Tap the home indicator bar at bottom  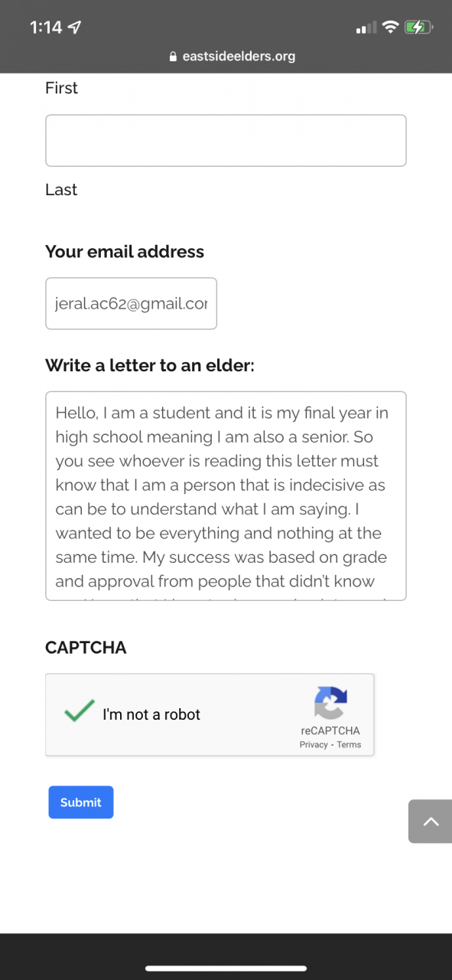click(x=226, y=969)
